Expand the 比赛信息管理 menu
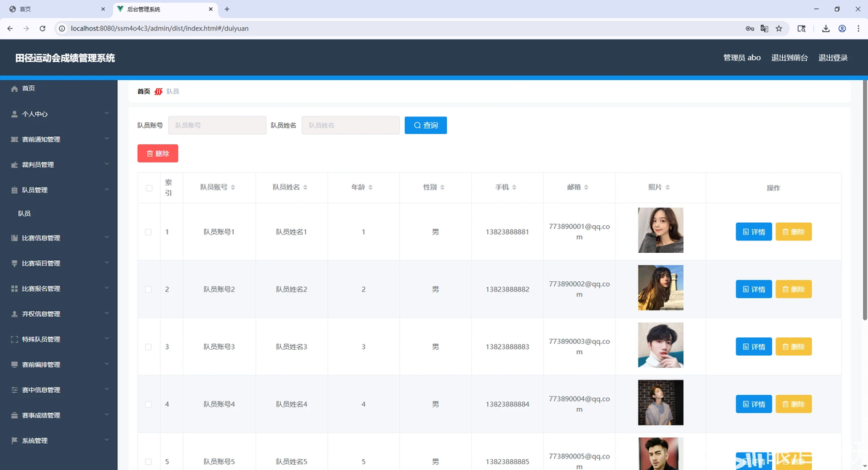This screenshot has height=470, width=868. pyautogui.click(x=59, y=238)
